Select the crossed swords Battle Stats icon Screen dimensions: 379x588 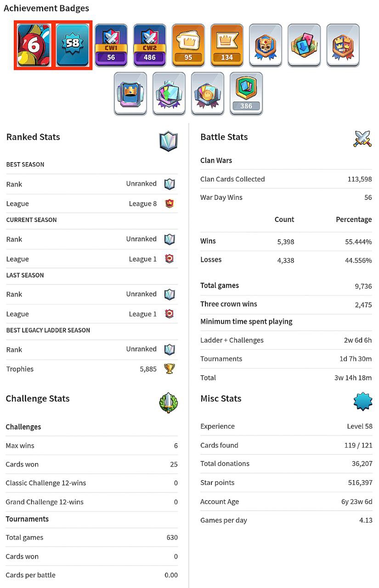362,138
